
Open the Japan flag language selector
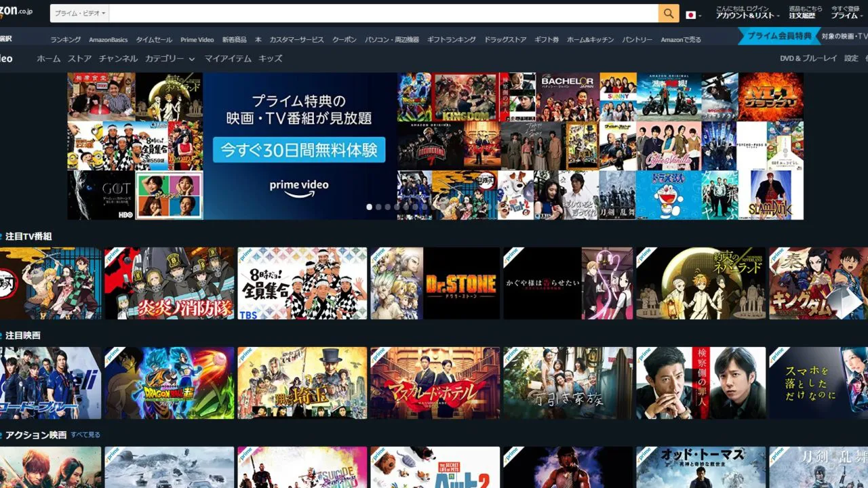coord(690,13)
